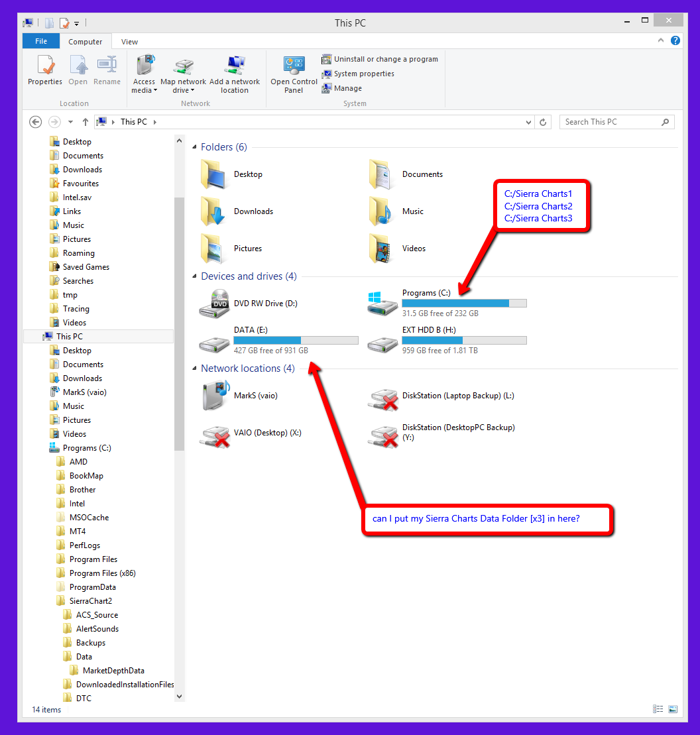The width and height of the screenshot is (700, 735).
Task: Click This PC breadcrumb chevron
Action: [154, 122]
